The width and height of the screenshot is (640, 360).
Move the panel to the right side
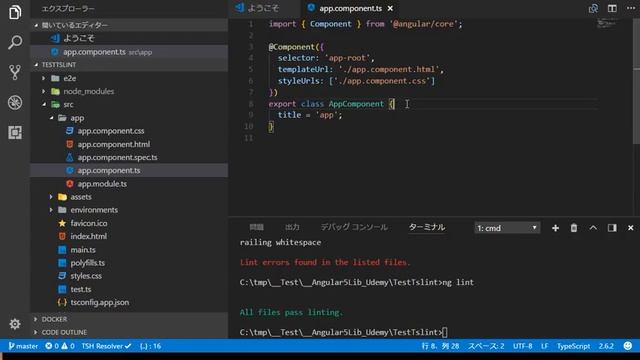[612, 228]
